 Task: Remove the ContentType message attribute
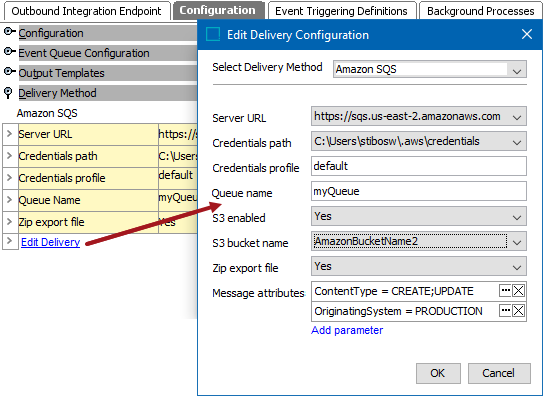pyautogui.click(x=518, y=290)
